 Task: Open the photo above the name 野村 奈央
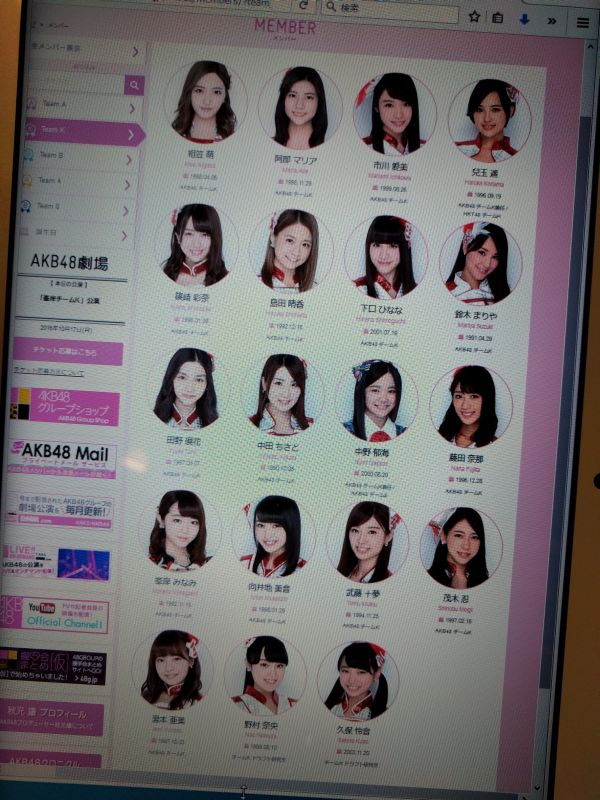[x=265, y=674]
